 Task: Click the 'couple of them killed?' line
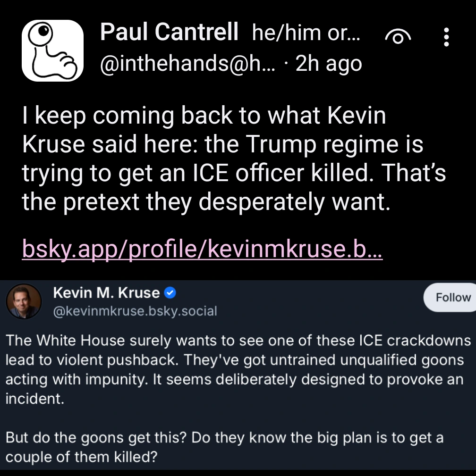81,457
